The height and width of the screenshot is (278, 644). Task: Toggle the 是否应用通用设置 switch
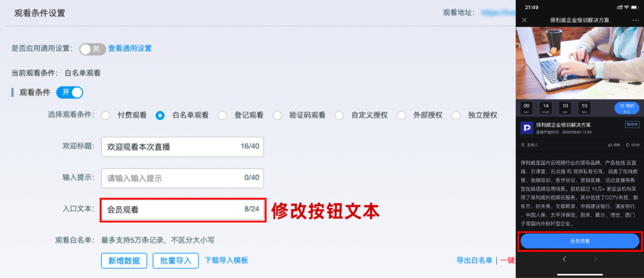(x=92, y=49)
